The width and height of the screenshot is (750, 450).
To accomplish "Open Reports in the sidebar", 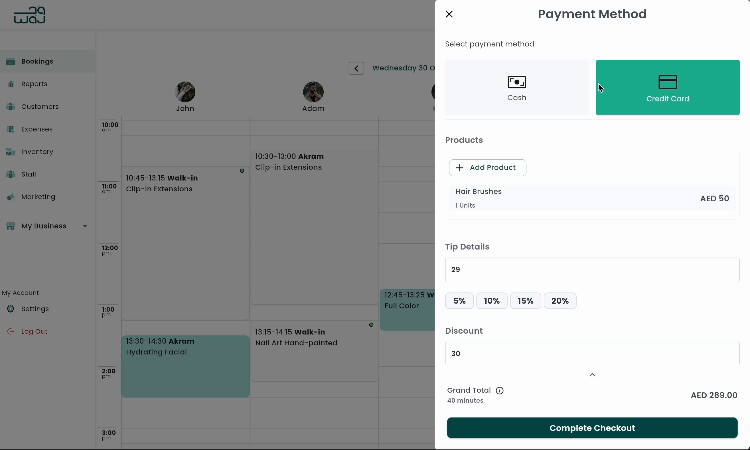I will [47, 84].
